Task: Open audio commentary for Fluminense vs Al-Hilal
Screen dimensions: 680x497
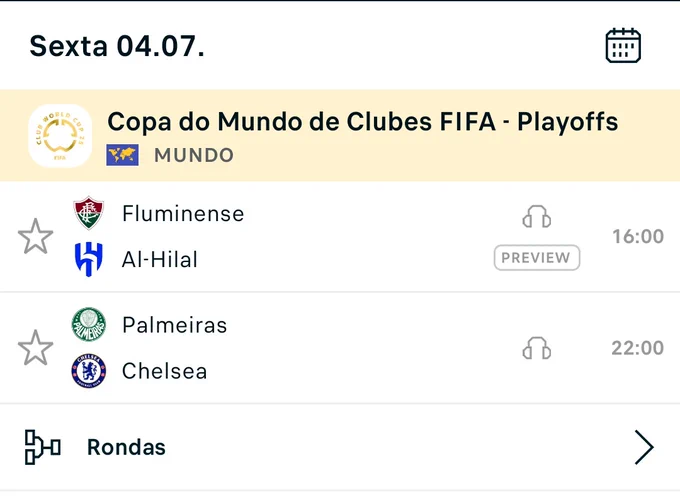Action: tap(536, 216)
